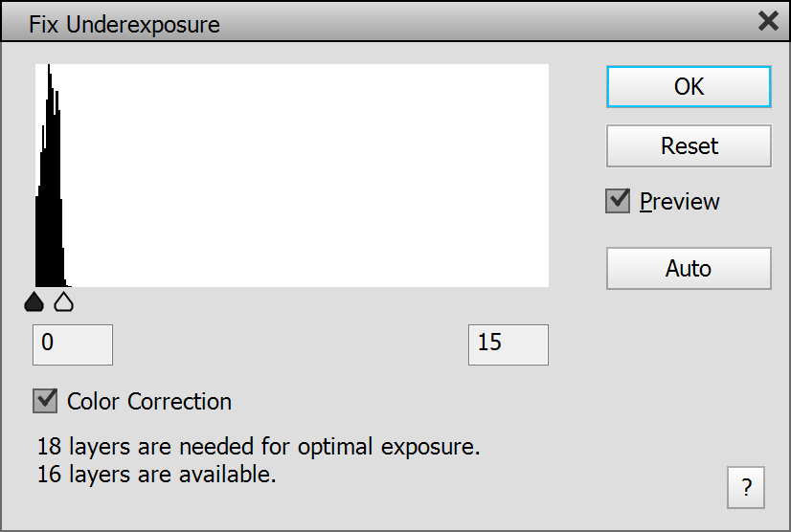Image resolution: width=791 pixels, height=532 pixels.
Task: Close the Fix Underexposure dialog
Action: click(x=768, y=21)
